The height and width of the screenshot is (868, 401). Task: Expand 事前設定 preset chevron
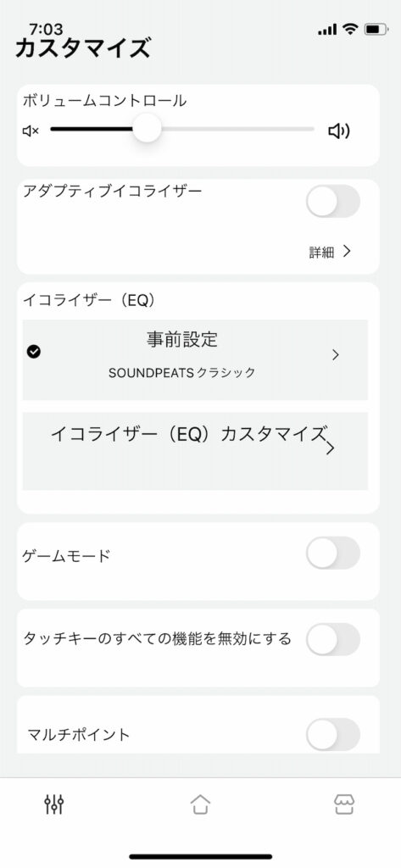(x=335, y=355)
